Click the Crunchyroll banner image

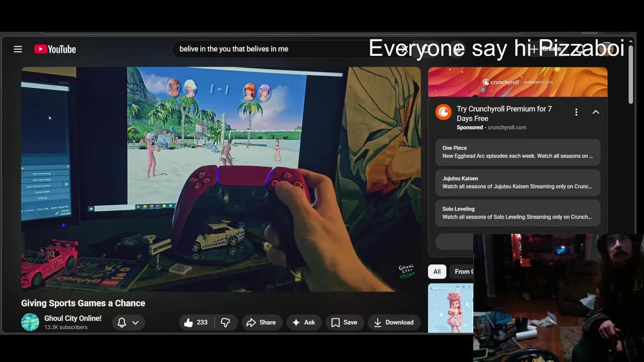[x=518, y=82]
